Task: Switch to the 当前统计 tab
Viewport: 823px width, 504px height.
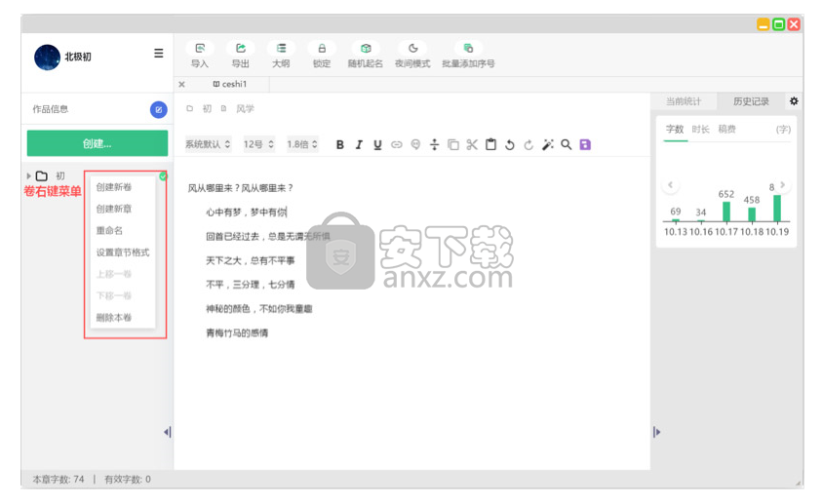Action: [x=684, y=101]
